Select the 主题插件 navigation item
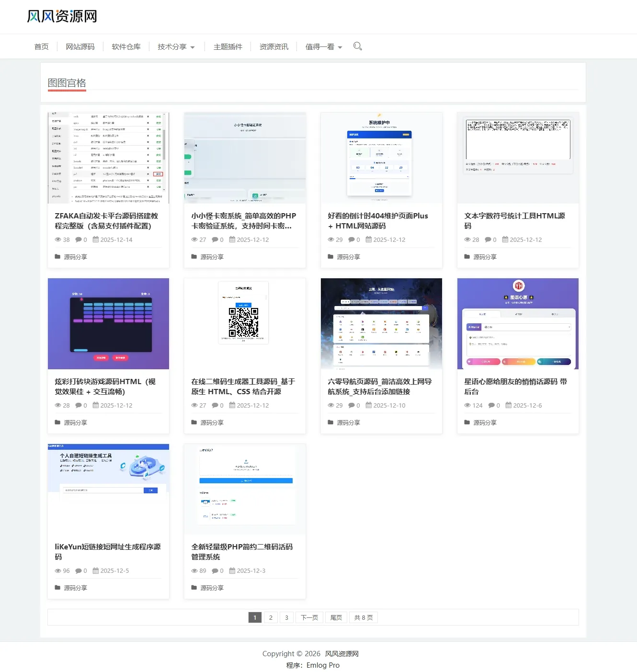The height and width of the screenshot is (672, 637). [x=228, y=46]
